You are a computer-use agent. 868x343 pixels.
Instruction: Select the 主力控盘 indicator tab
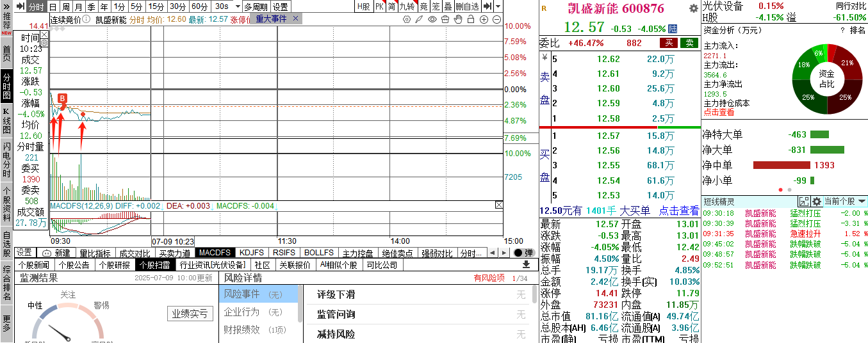(x=357, y=253)
